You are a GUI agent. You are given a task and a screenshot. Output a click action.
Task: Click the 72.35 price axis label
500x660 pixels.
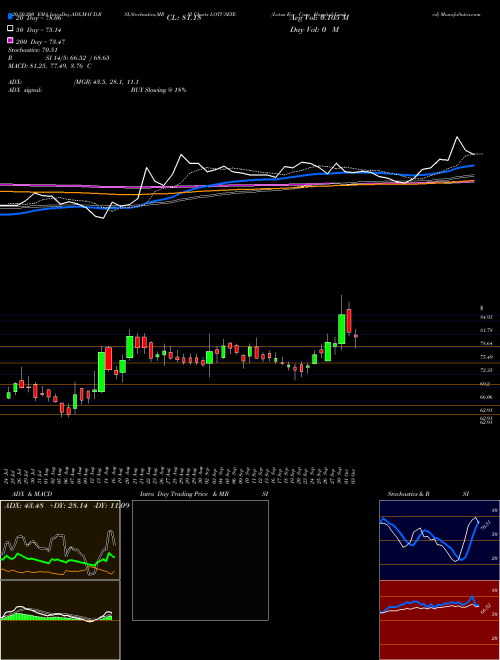click(x=486, y=370)
